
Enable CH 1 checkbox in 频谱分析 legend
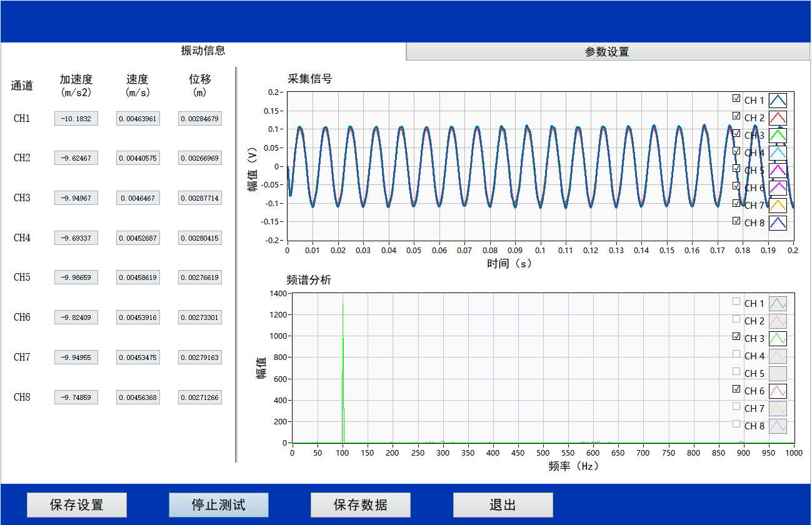tap(736, 301)
